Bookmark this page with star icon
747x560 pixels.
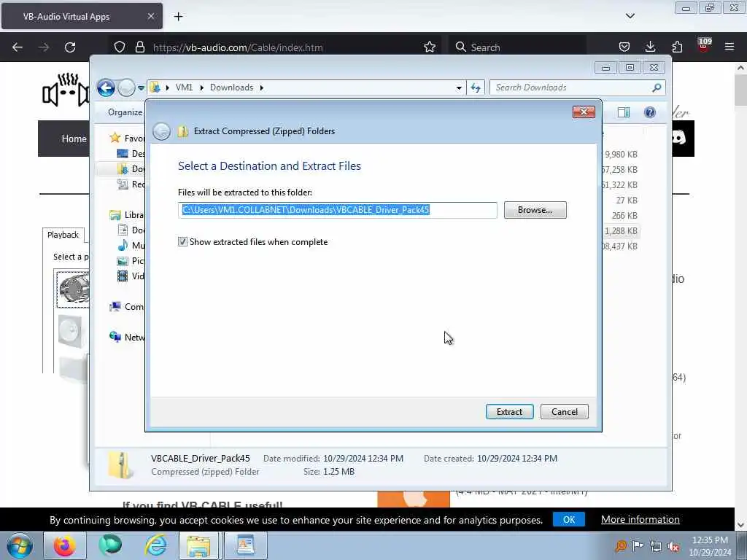[x=429, y=47]
